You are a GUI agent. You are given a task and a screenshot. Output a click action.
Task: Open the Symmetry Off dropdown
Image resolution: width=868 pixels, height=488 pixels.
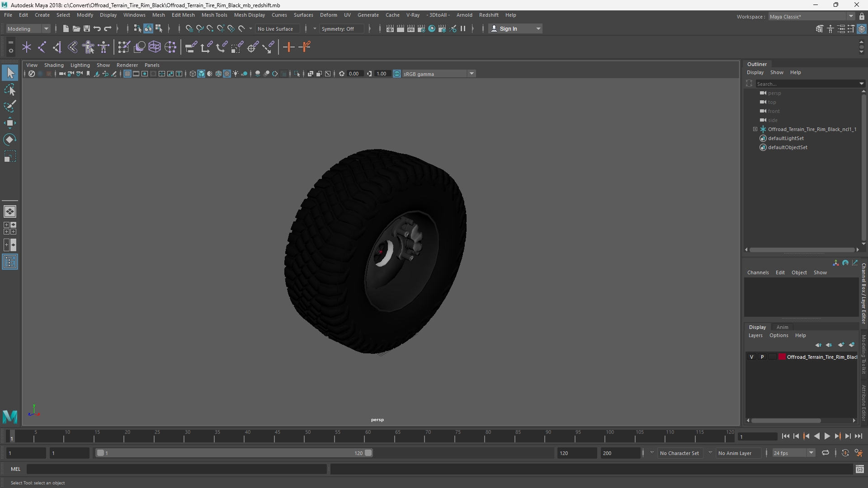pyautogui.click(x=341, y=28)
